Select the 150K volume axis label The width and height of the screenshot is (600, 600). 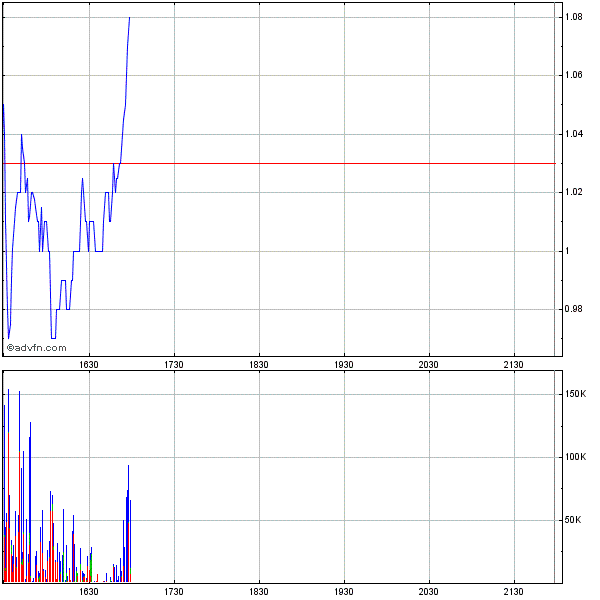pyautogui.click(x=576, y=394)
